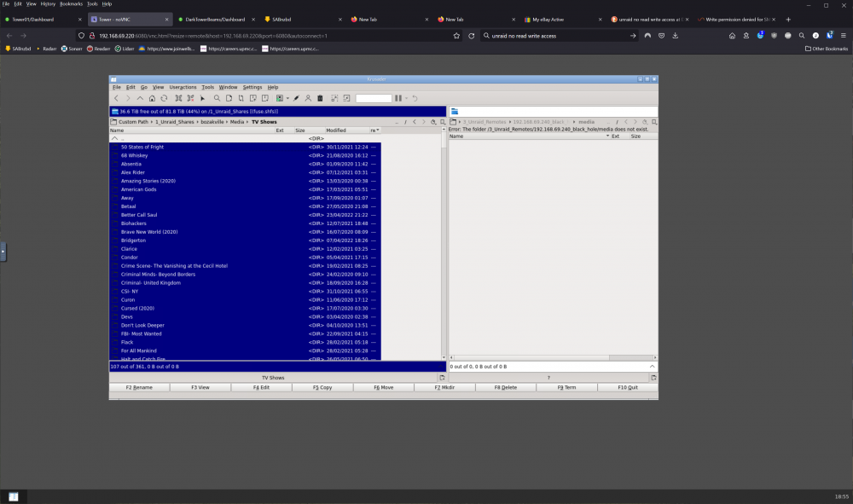Go up one directory with the up arrow
The height and width of the screenshot is (504, 853).
coord(140,98)
